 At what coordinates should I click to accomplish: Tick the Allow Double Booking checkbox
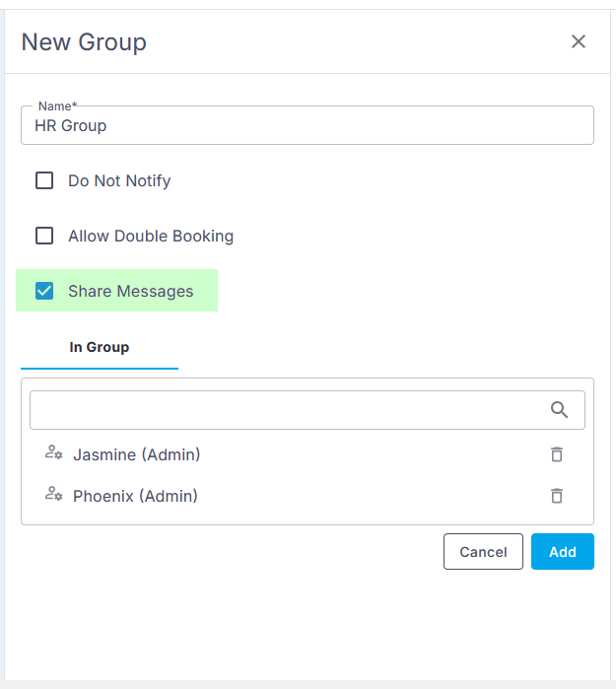[x=44, y=237]
